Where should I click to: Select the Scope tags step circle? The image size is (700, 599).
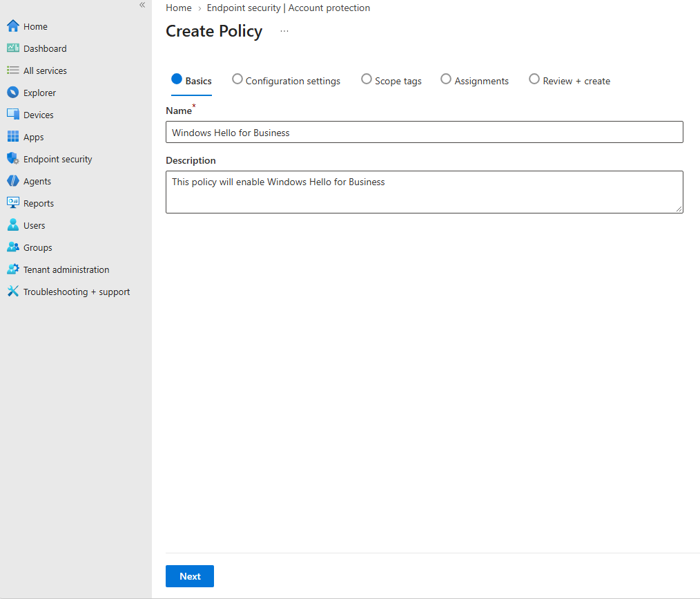(367, 79)
